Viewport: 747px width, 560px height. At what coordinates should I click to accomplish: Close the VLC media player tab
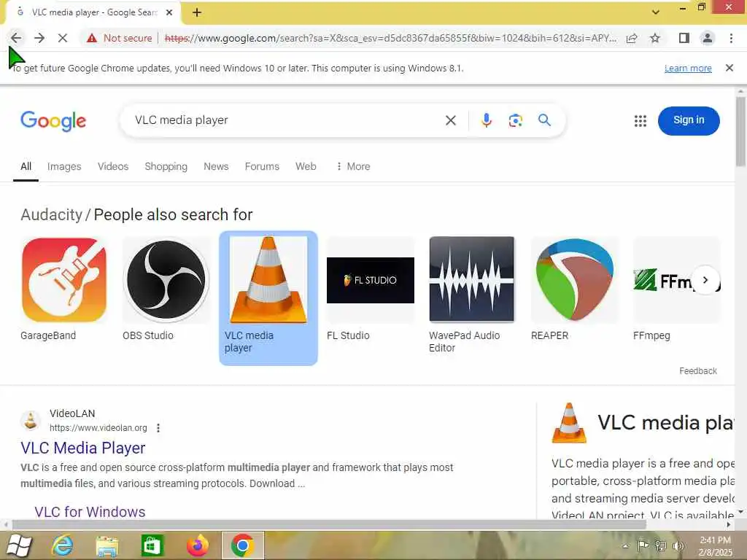169,13
